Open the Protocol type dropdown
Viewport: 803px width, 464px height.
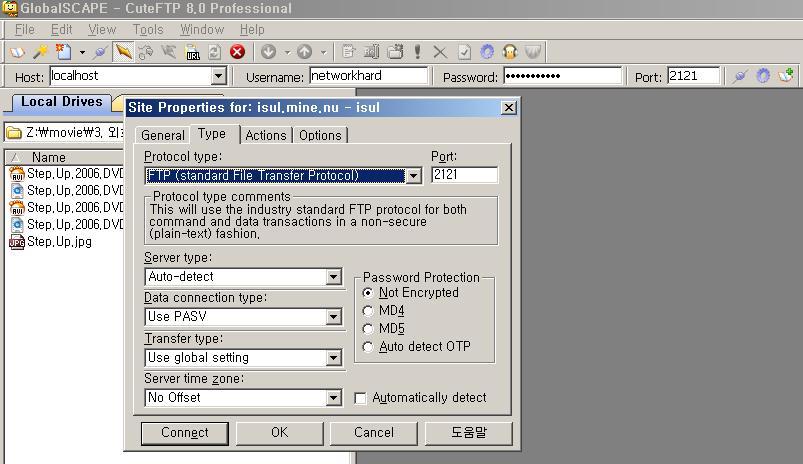413,176
